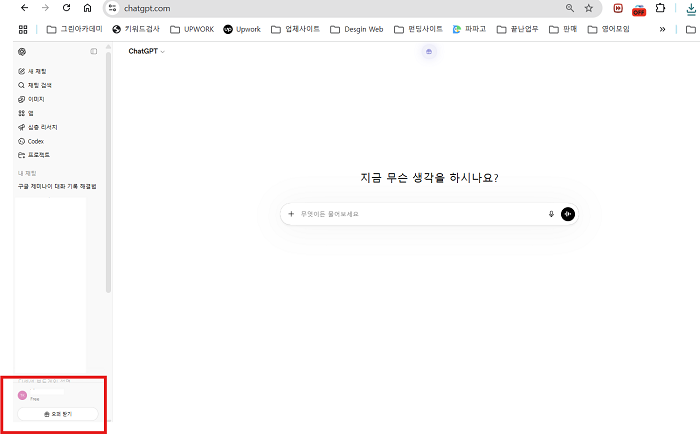700x434 pixels.
Task: Start voice mode with black waveform button
Action: click(x=568, y=214)
